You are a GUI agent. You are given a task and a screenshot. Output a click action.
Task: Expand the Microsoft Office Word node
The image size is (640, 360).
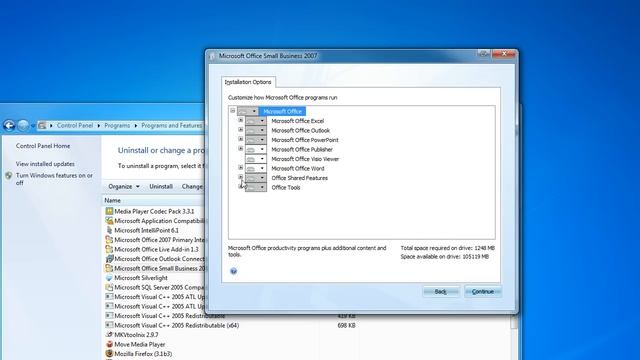pos(240,167)
